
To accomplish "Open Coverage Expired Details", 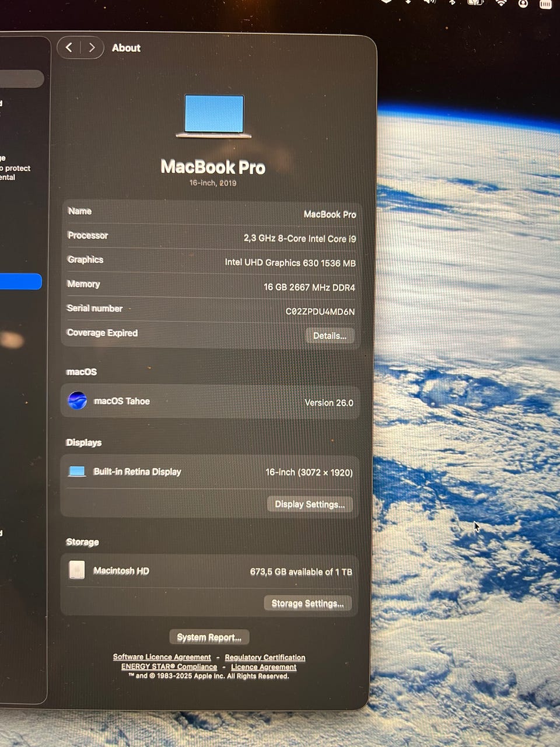I will click(x=330, y=336).
